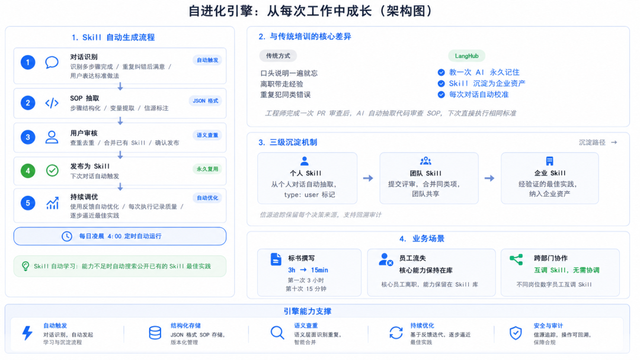Click the 持续调优 step title
The image size is (640, 360).
pos(84,197)
